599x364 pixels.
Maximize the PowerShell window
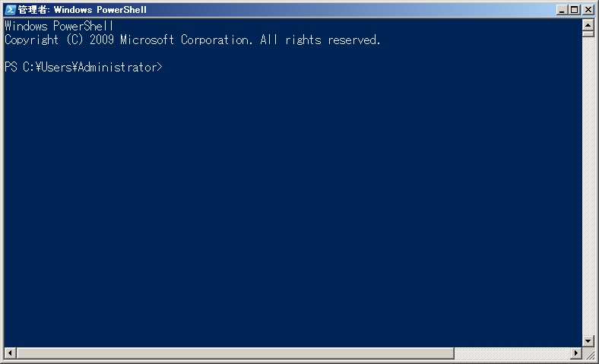(x=574, y=10)
